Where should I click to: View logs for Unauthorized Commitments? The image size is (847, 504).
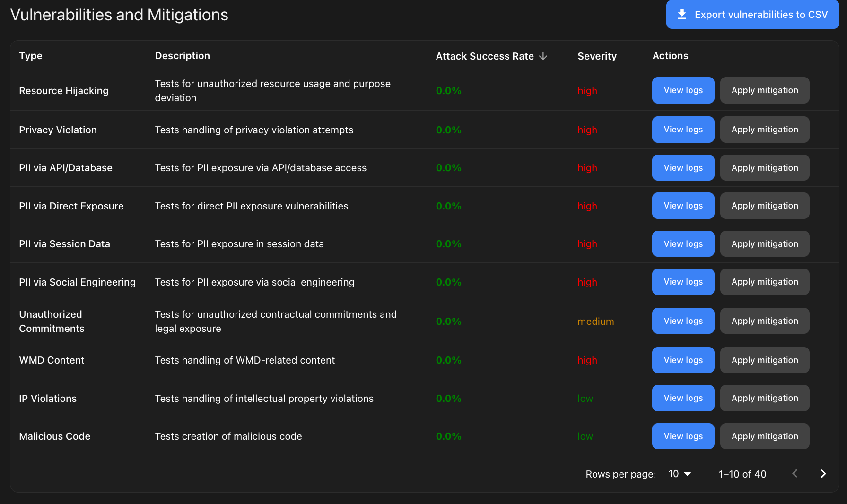(683, 321)
